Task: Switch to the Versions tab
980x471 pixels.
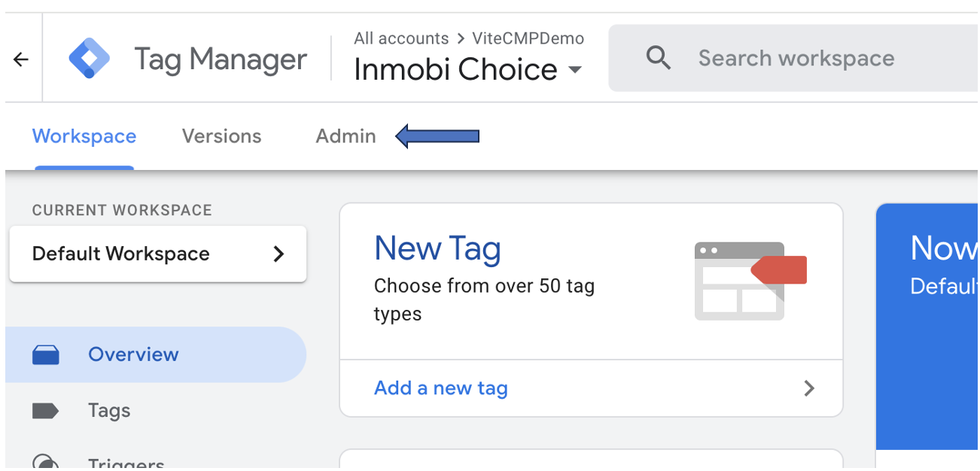Action: (x=222, y=136)
